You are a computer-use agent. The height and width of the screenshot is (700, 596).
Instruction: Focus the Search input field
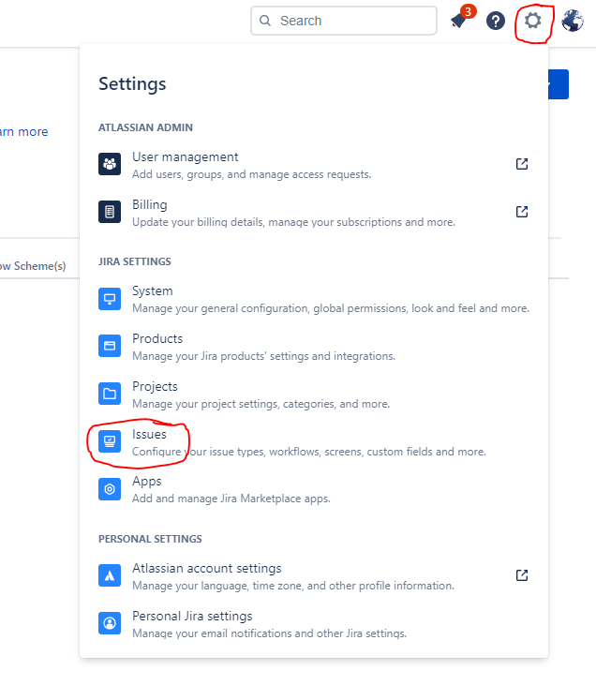point(344,21)
